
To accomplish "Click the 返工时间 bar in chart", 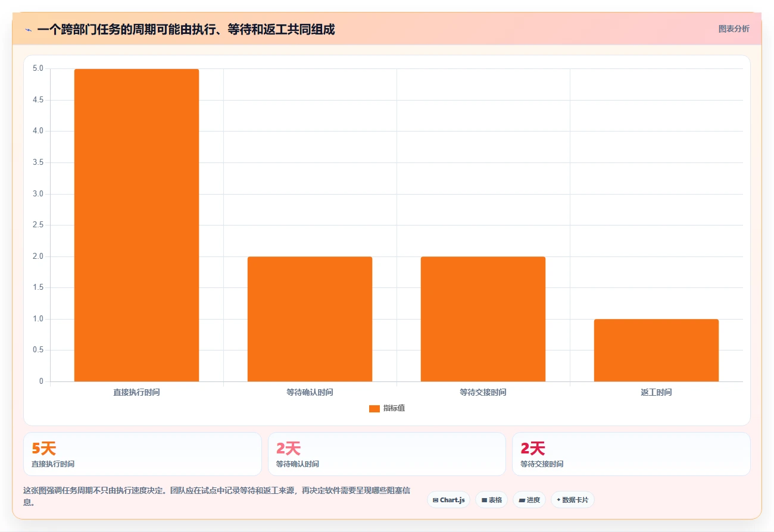I will point(656,350).
